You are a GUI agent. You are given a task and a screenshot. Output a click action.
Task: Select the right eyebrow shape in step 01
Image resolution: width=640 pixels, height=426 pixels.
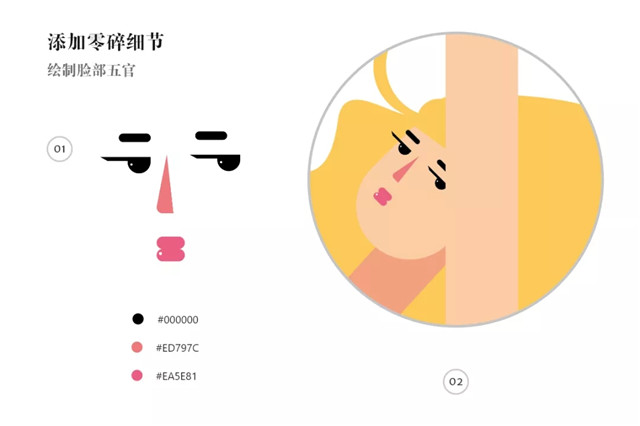pyautogui.click(x=211, y=136)
